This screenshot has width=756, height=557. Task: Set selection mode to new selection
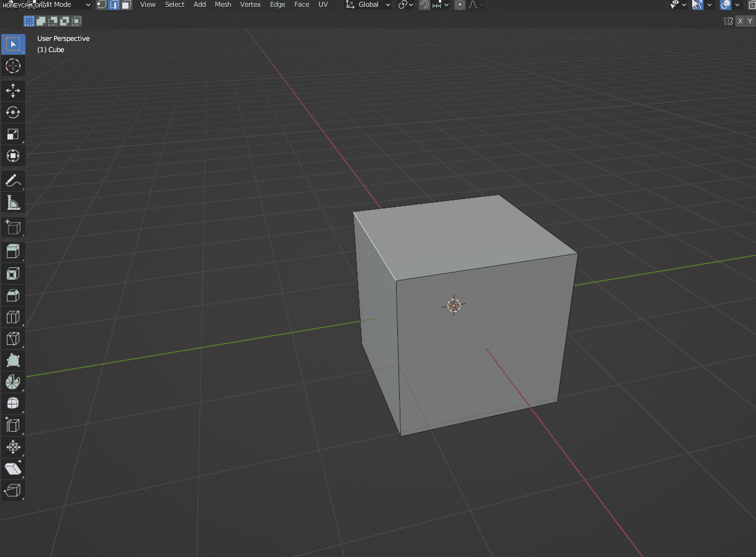29,21
